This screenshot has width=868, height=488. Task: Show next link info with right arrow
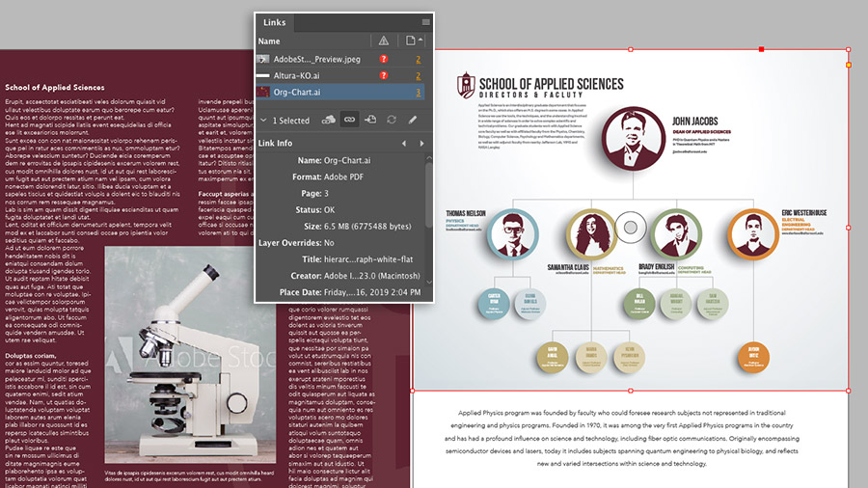[x=421, y=144]
